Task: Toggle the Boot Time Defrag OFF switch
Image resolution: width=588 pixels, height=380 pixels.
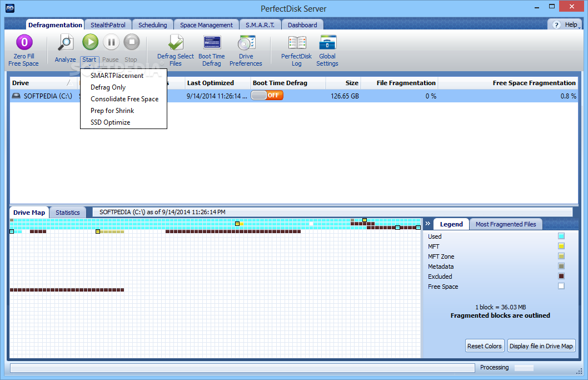Action: [x=267, y=95]
